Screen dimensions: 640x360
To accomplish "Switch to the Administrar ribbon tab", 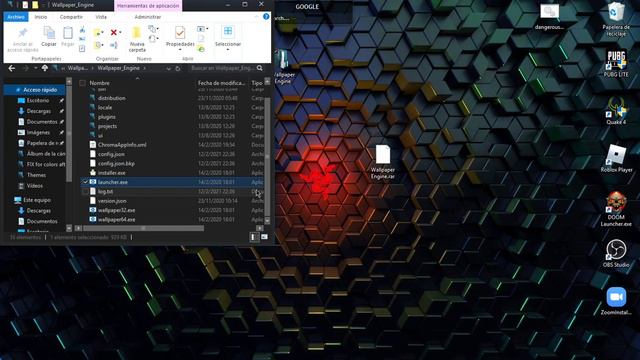I will pyautogui.click(x=148, y=17).
